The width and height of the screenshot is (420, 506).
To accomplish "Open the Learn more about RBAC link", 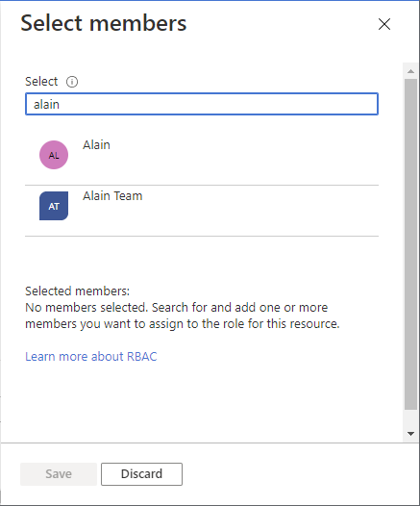I will tap(91, 356).
